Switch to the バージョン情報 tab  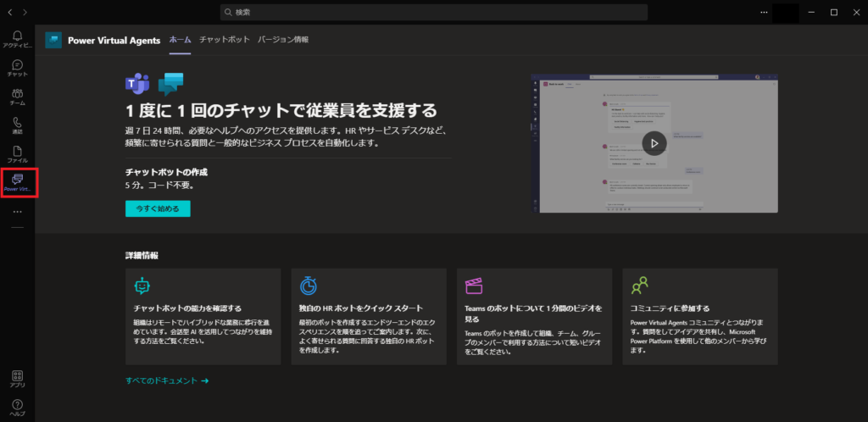[x=283, y=40]
